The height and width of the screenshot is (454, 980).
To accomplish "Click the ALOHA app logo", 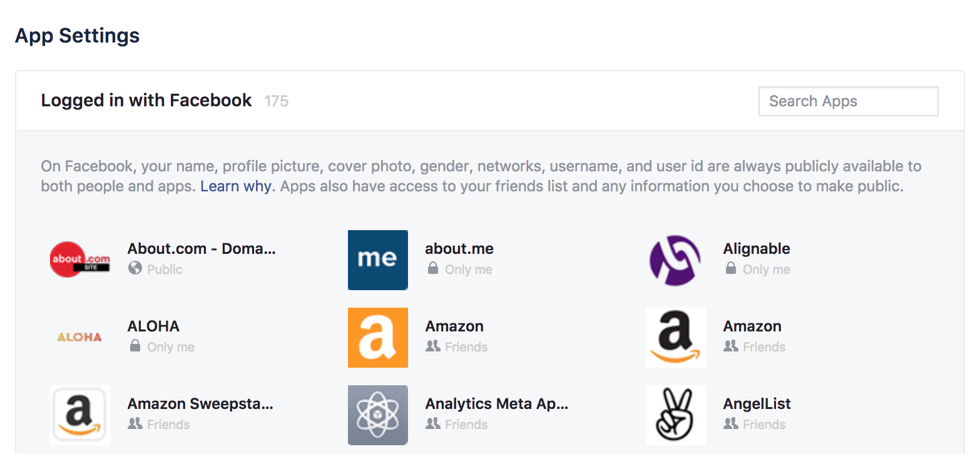I will click(79, 338).
